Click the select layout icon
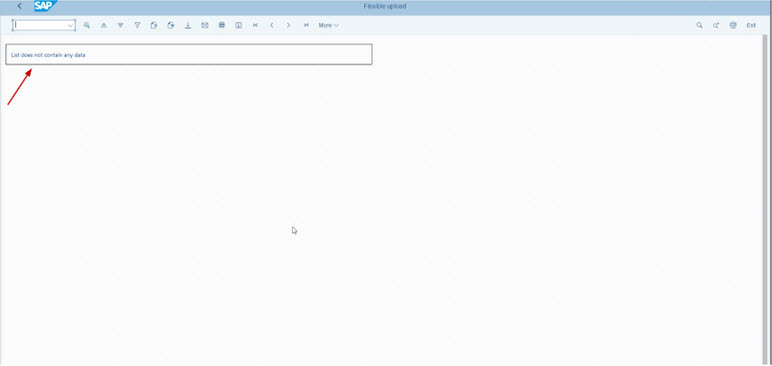Image resolution: width=772 pixels, height=366 pixels. (238, 25)
